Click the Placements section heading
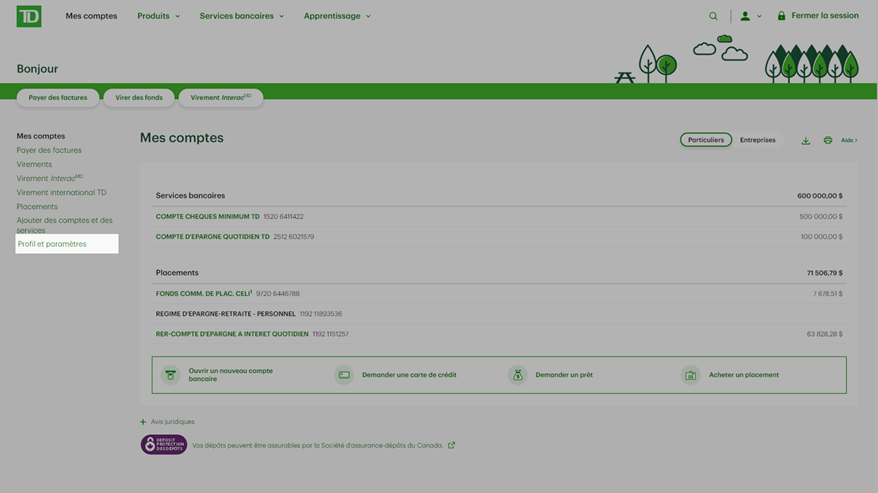 tap(177, 273)
